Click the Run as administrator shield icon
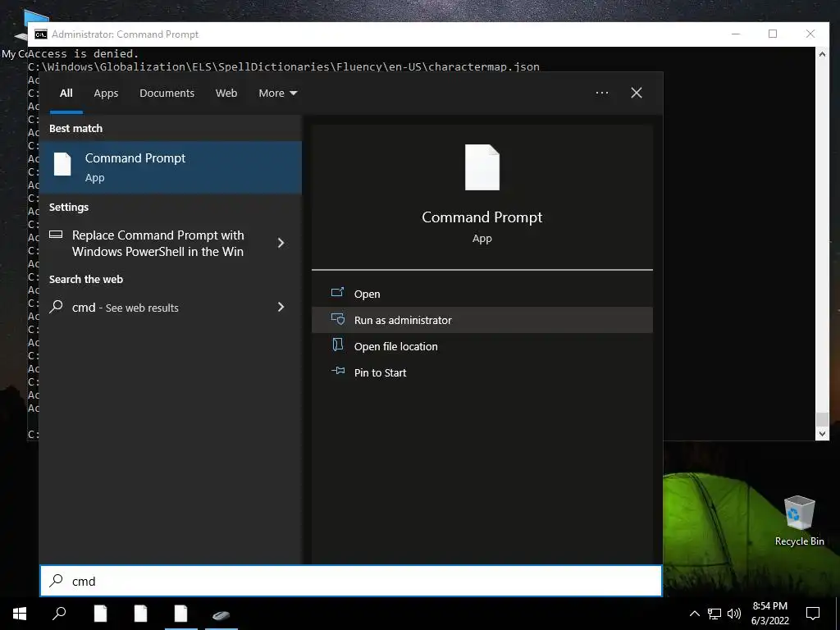The width and height of the screenshot is (840, 630). [x=337, y=319]
